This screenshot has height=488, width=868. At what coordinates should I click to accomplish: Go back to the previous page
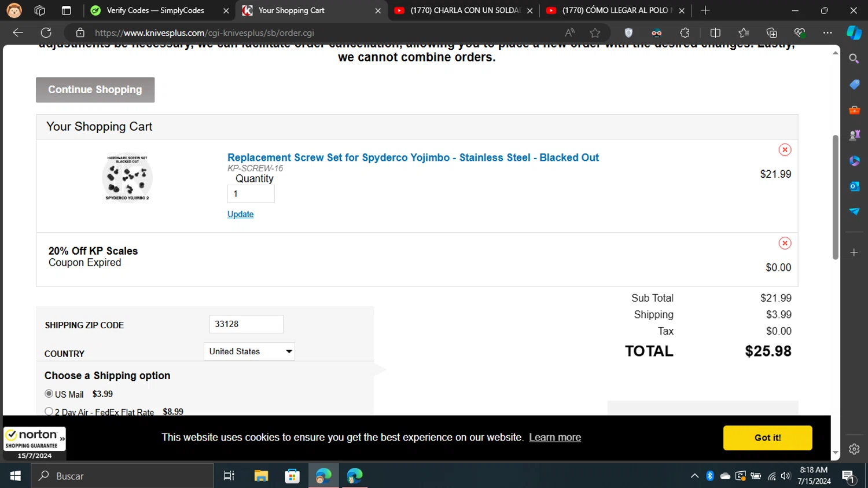tap(18, 33)
